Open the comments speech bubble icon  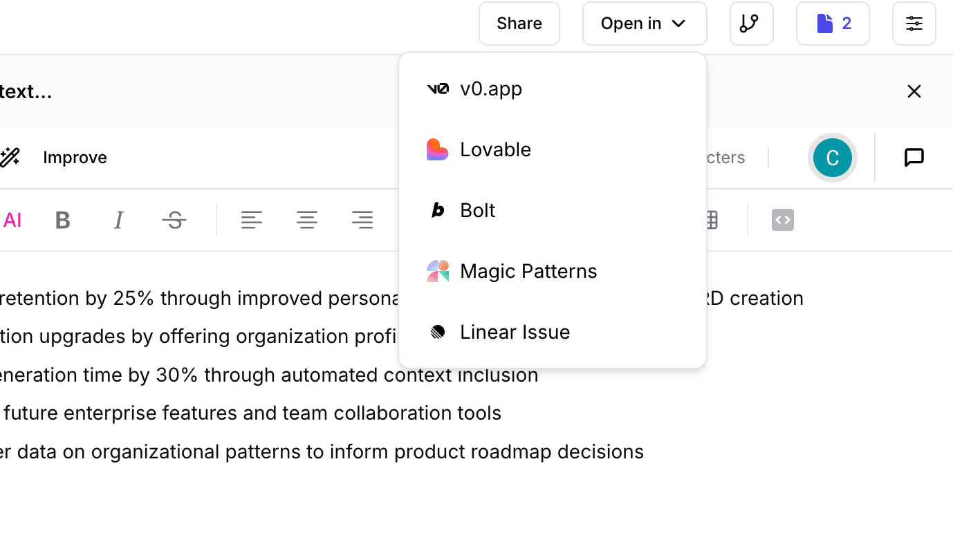914,158
